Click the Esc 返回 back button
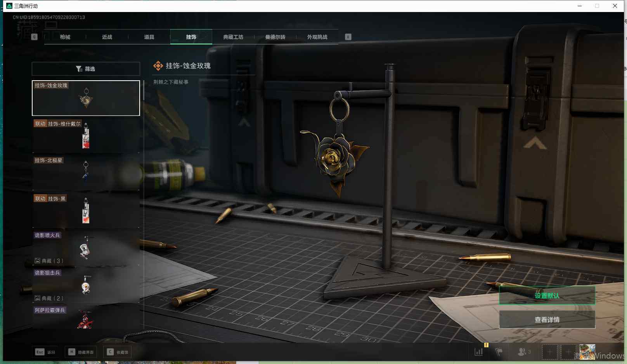The image size is (627, 364). point(45,352)
